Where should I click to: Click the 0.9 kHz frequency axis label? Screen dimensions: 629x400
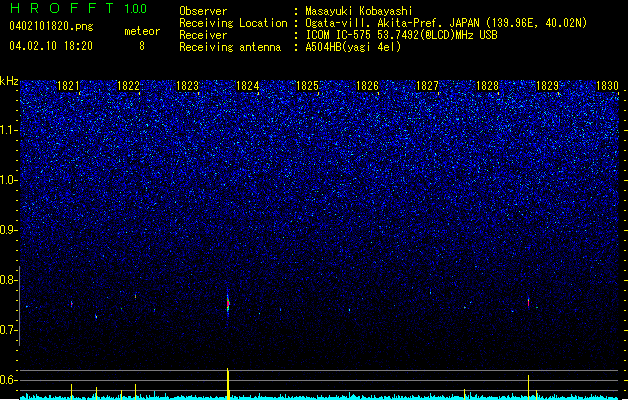point(9,230)
